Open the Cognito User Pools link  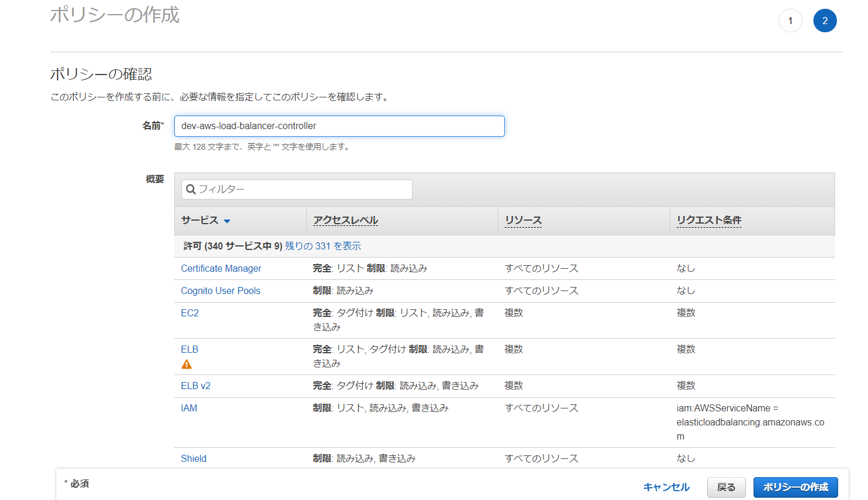point(220,290)
